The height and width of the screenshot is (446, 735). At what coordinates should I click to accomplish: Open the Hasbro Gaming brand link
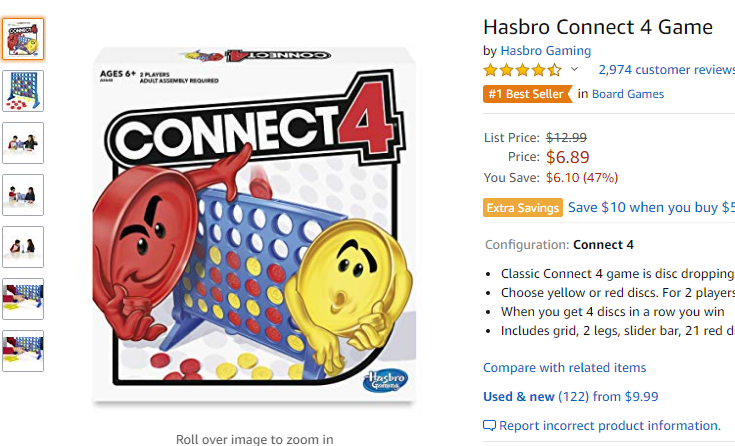tap(546, 51)
